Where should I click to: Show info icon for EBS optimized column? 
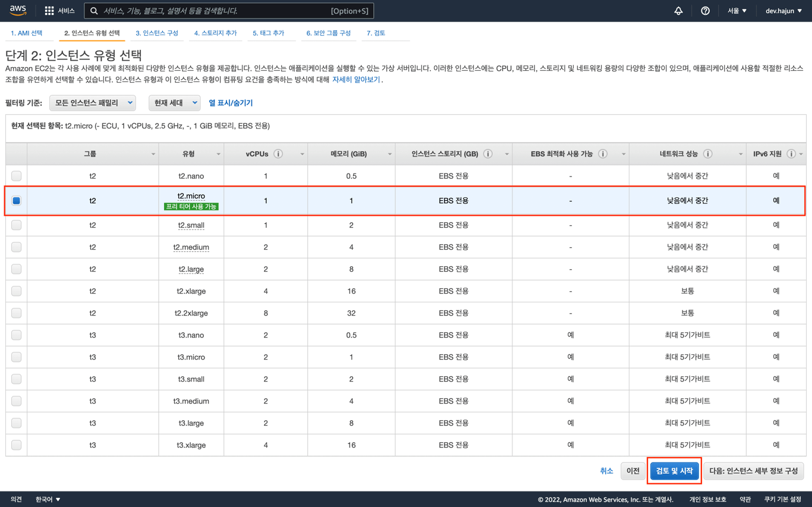(x=603, y=154)
